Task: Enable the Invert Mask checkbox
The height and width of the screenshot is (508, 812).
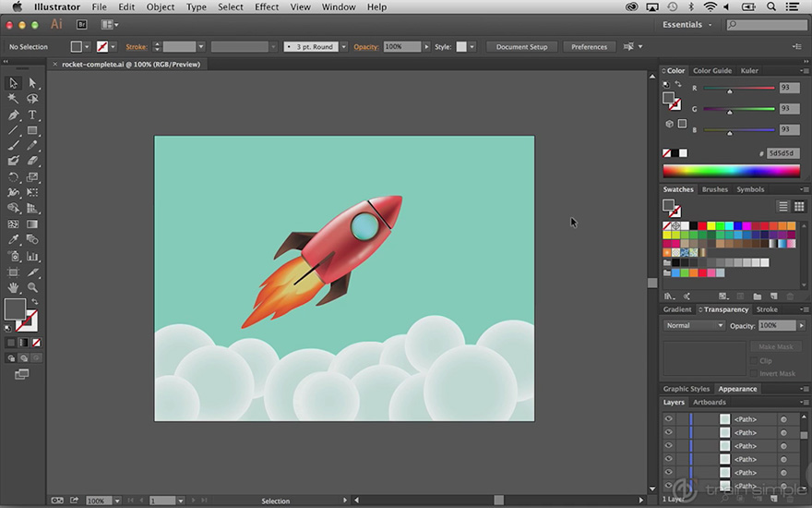Action: click(755, 373)
